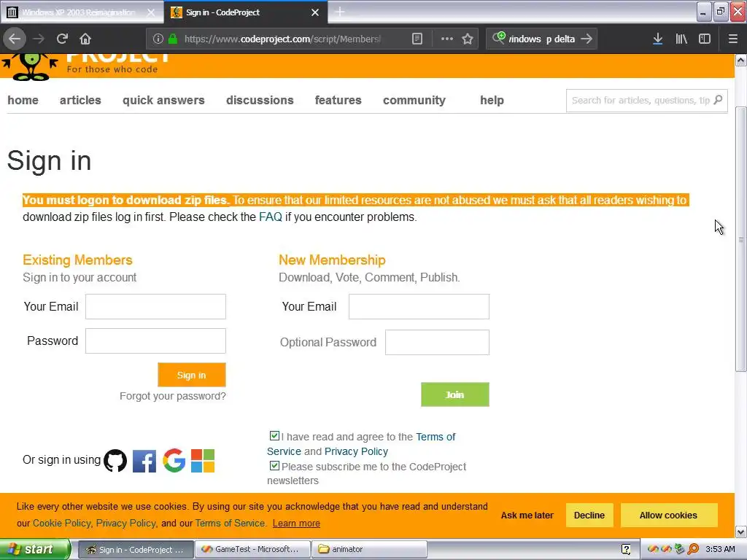Click page scrollbar up arrow

[x=741, y=60]
